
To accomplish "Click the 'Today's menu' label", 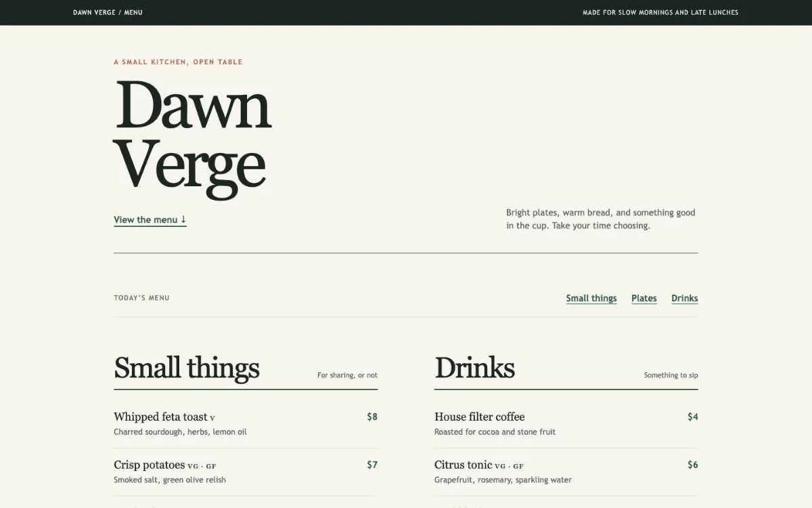I will 141,297.
